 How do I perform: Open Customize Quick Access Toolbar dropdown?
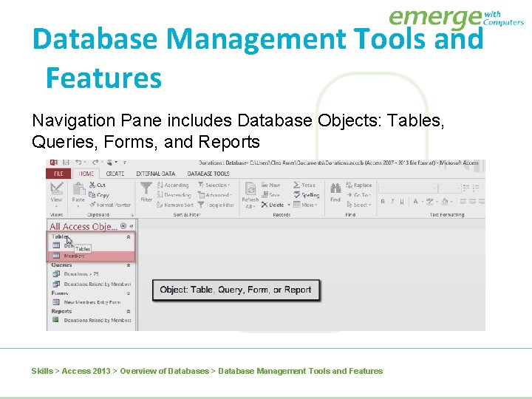click(x=125, y=163)
